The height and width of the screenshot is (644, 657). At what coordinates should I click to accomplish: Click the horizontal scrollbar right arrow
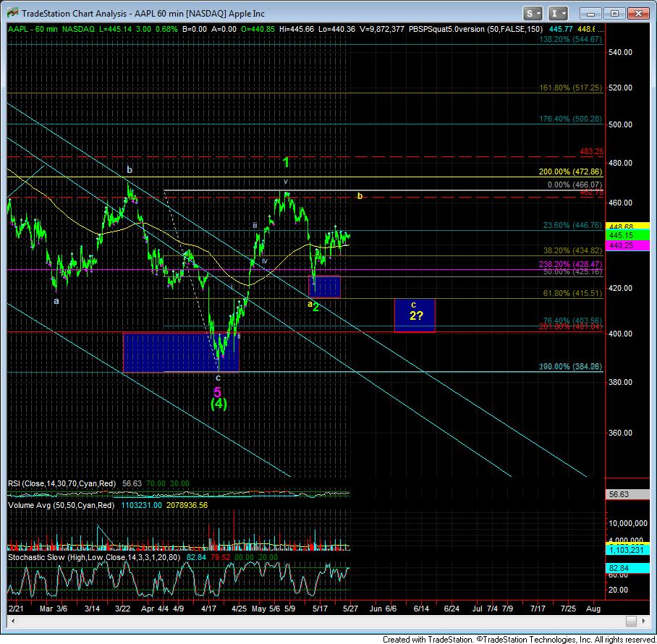coord(643,621)
